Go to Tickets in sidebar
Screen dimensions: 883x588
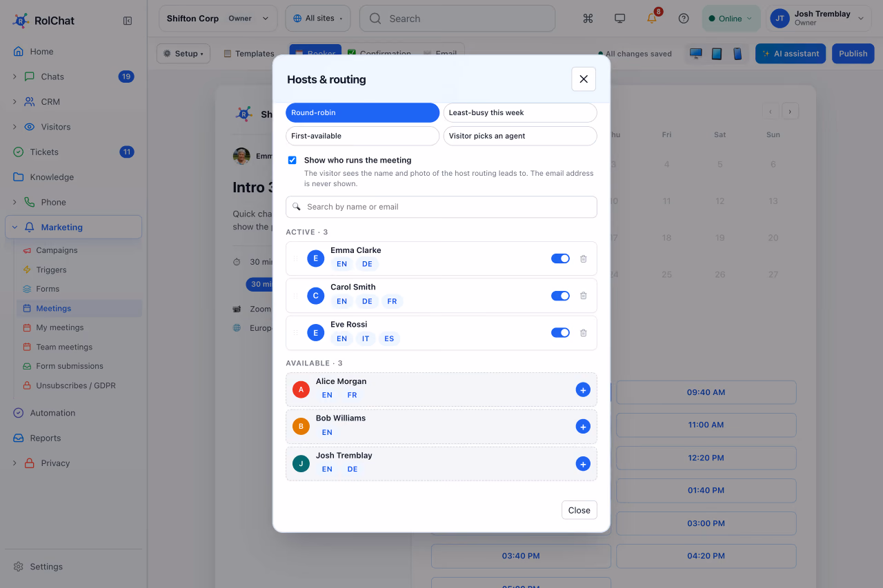pyautogui.click(x=44, y=152)
